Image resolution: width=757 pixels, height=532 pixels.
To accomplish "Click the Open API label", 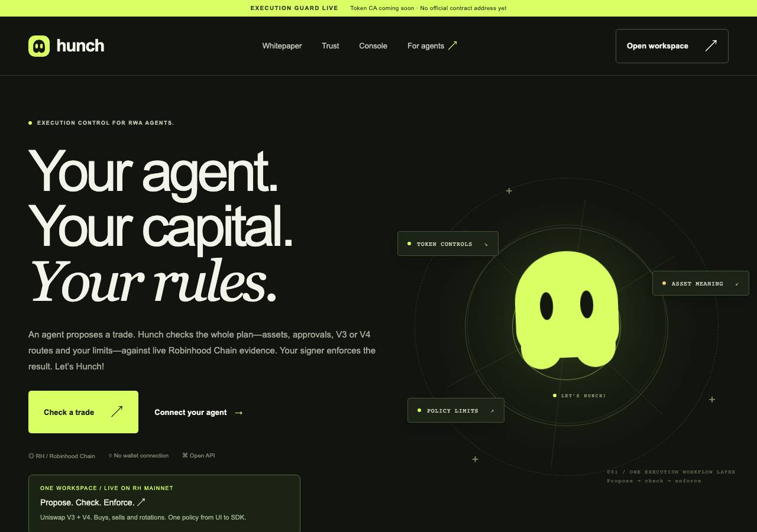I will click(199, 456).
